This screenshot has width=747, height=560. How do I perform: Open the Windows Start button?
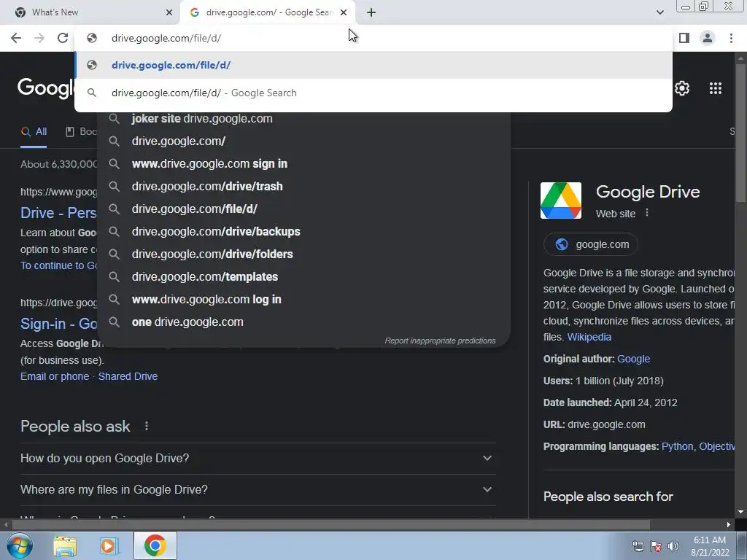click(20, 545)
